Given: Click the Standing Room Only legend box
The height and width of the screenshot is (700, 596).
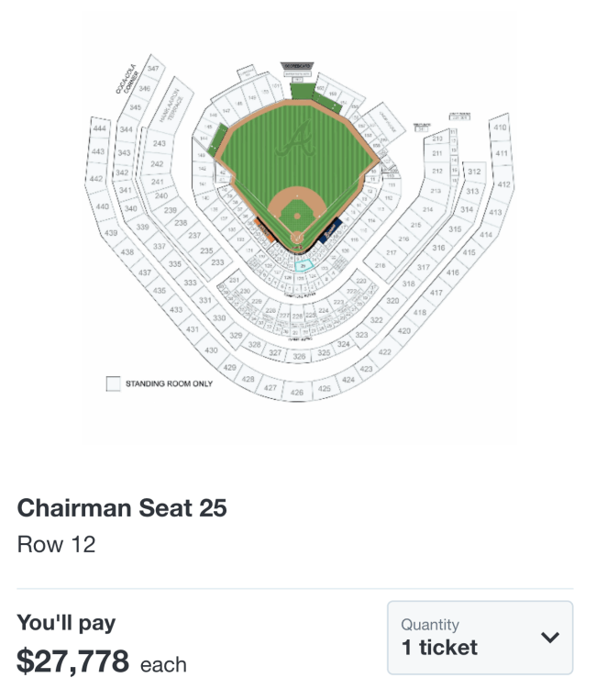Looking at the screenshot, I should 113,383.
